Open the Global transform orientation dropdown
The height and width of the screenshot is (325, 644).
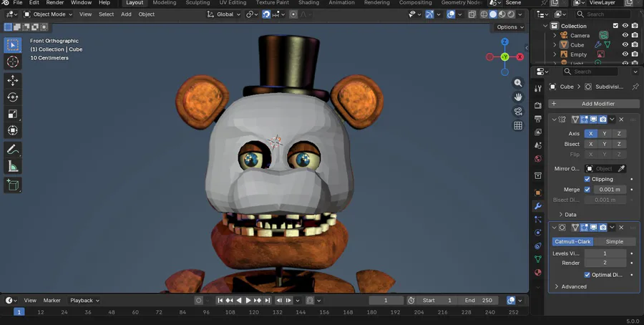(224, 14)
